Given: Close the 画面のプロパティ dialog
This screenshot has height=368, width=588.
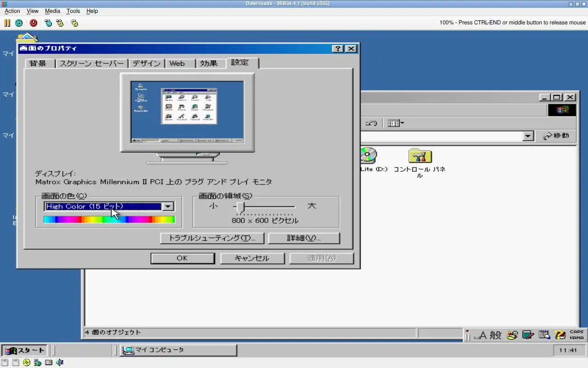Looking at the screenshot, I should click(351, 49).
